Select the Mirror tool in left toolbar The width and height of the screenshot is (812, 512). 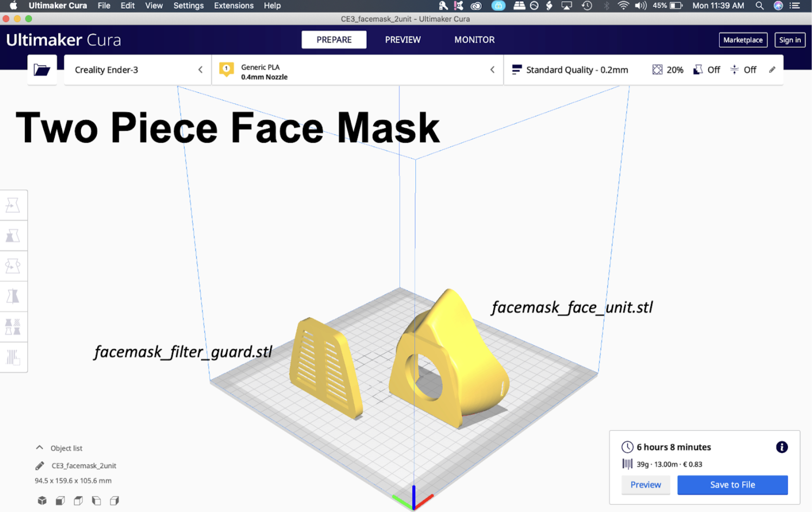point(13,296)
